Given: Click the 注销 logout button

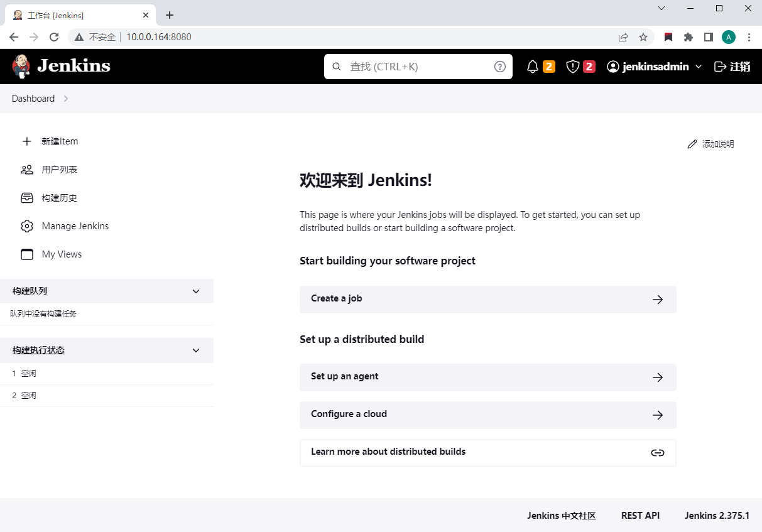Looking at the screenshot, I should click(x=732, y=67).
